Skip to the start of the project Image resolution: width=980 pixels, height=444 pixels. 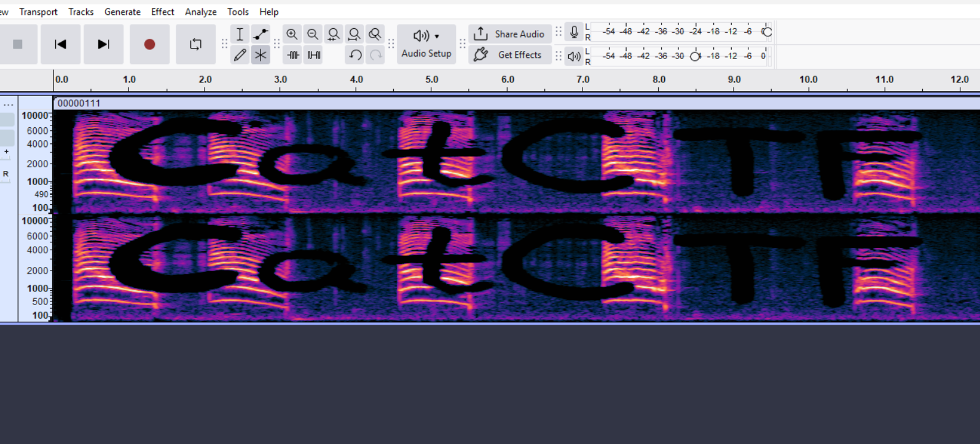point(60,44)
